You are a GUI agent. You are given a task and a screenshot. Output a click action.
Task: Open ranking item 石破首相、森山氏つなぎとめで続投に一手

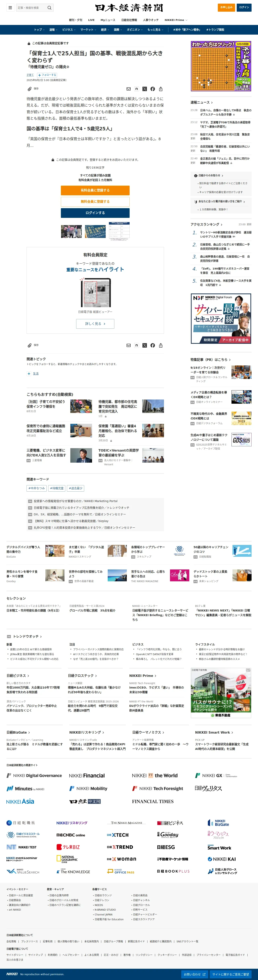tap(225, 247)
